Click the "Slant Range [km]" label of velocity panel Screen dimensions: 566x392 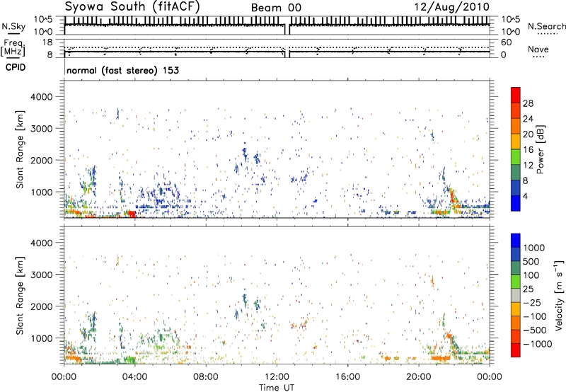pos(20,295)
